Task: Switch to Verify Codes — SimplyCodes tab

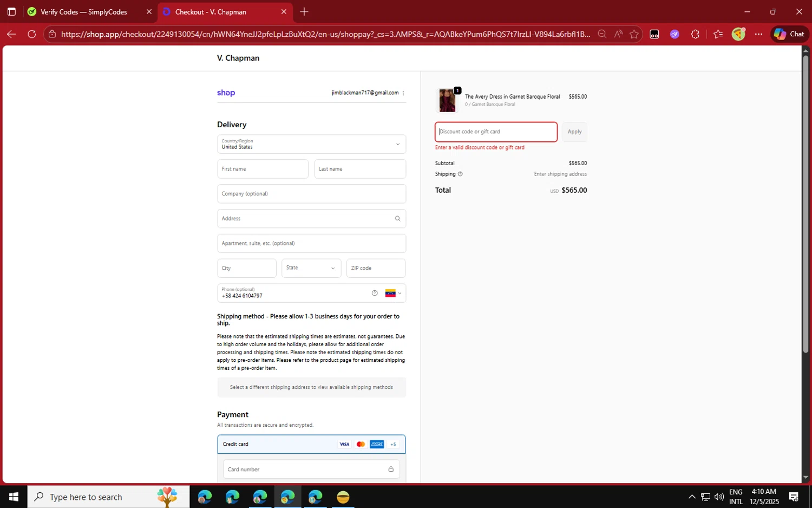Action: (x=84, y=11)
